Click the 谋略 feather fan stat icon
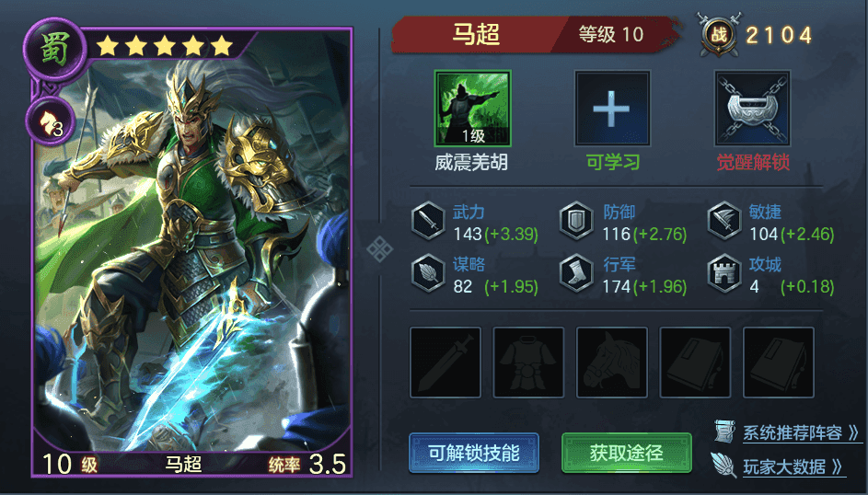Screen dimensions: 868x495 click(428, 274)
